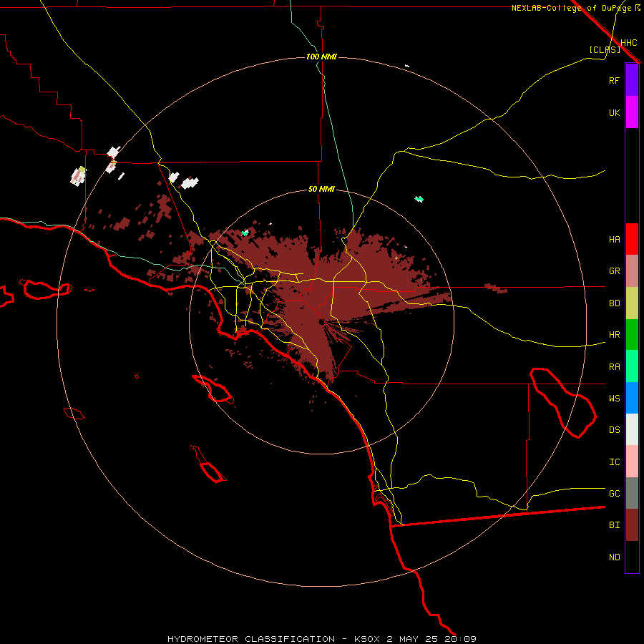Click the HA red legend swatch
This screenshot has height=644, width=644.
click(632, 239)
